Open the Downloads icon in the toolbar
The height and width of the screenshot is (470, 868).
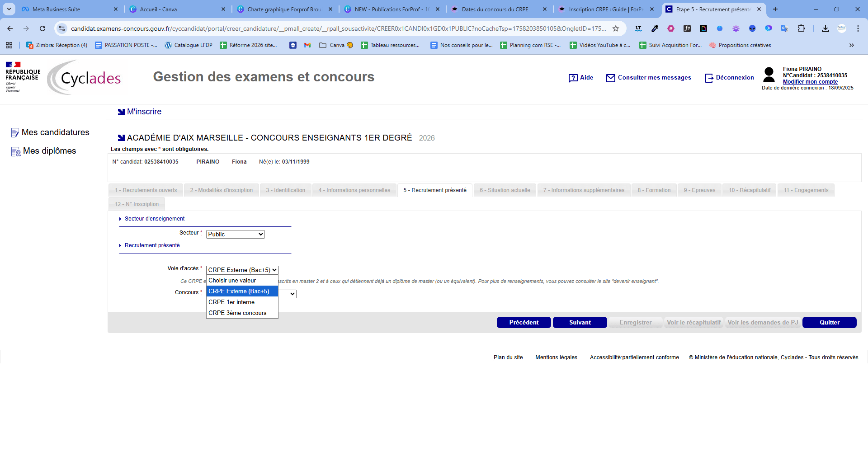(x=826, y=28)
